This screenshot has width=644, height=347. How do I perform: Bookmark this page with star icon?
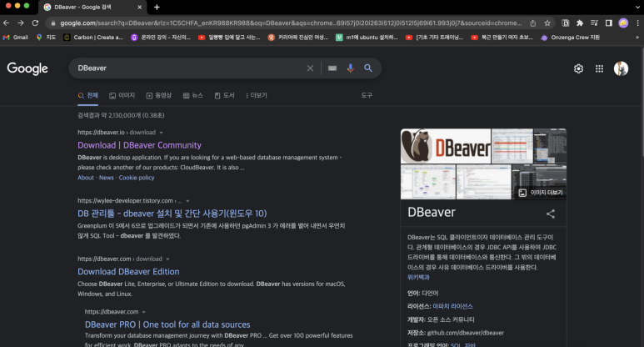point(547,23)
